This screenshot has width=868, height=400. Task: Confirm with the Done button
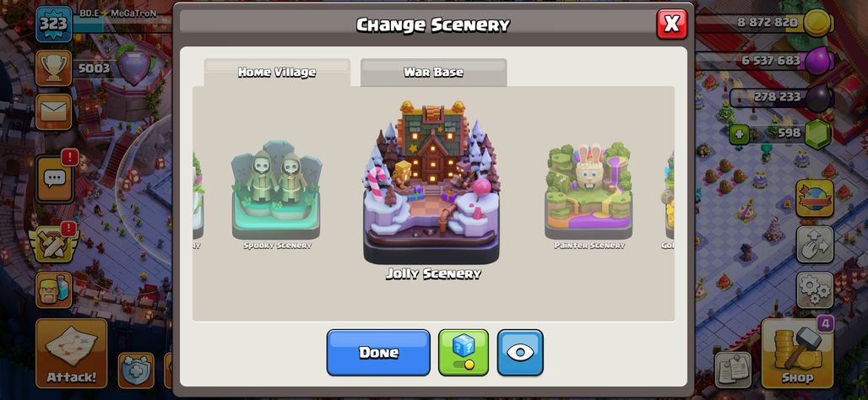378,353
